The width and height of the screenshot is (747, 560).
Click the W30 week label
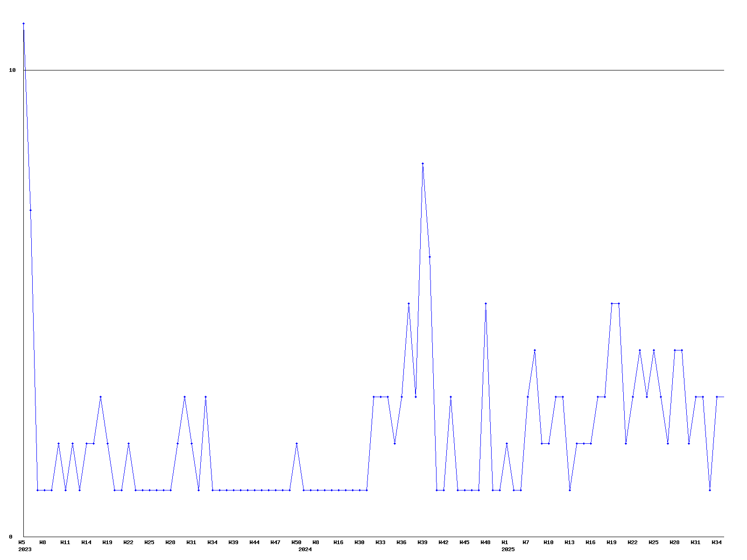pyautogui.click(x=359, y=542)
